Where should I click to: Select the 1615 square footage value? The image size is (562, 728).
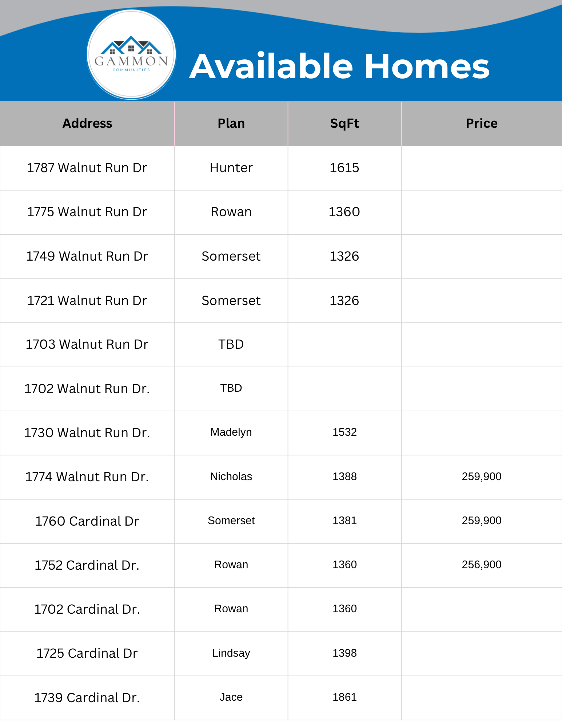[344, 168]
